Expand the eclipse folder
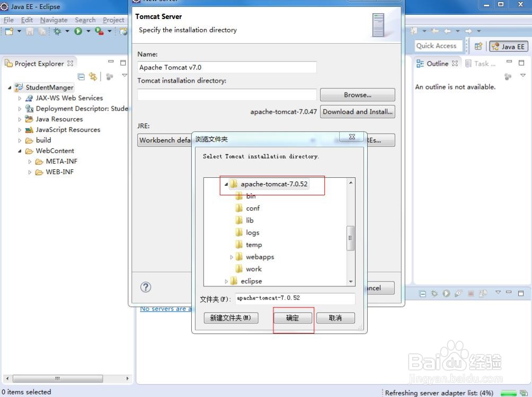The image size is (532, 397). (x=226, y=282)
